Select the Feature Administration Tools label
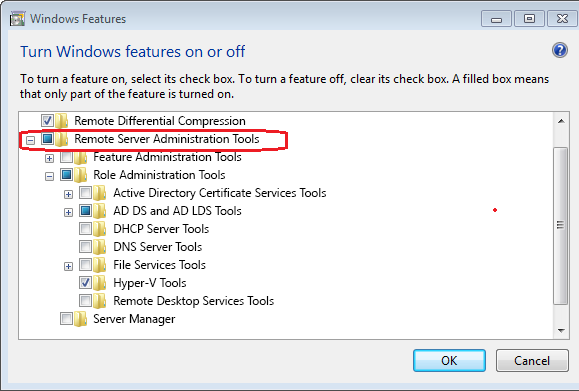The height and width of the screenshot is (391, 579). pyautogui.click(x=167, y=157)
